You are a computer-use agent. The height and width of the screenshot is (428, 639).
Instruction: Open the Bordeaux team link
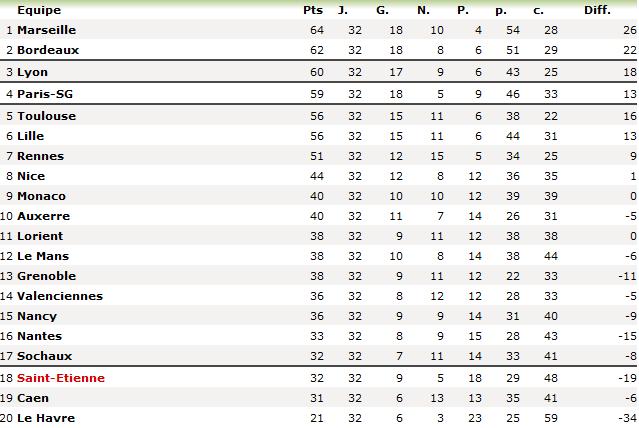point(48,49)
